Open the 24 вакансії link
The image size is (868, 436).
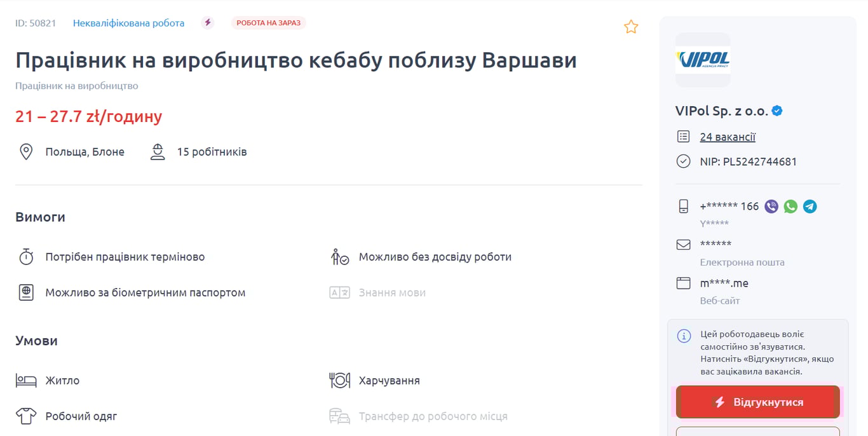pos(728,136)
